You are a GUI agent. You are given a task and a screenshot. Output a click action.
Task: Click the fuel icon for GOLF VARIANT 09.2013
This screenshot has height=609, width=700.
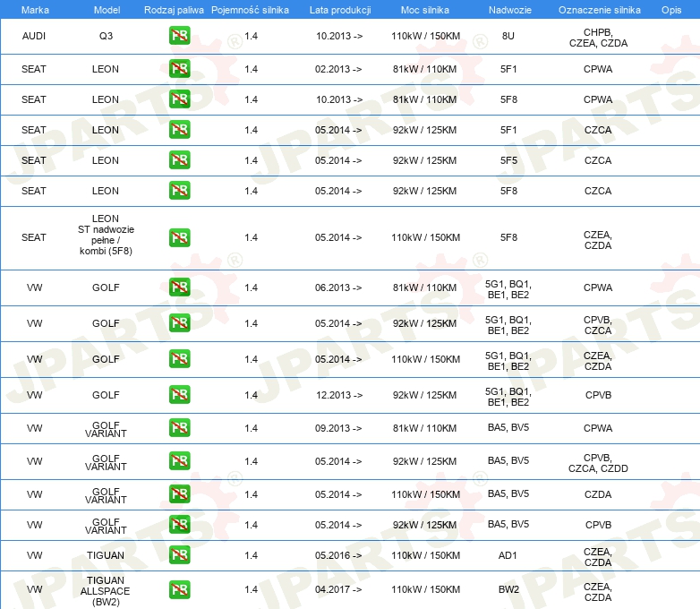(x=179, y=427)
